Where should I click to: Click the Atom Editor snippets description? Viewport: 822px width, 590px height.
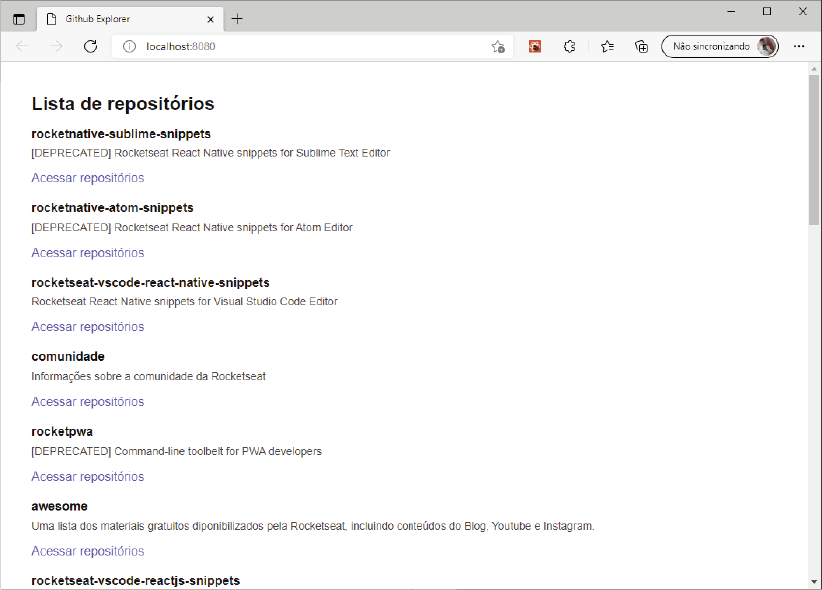click(192, 228)
